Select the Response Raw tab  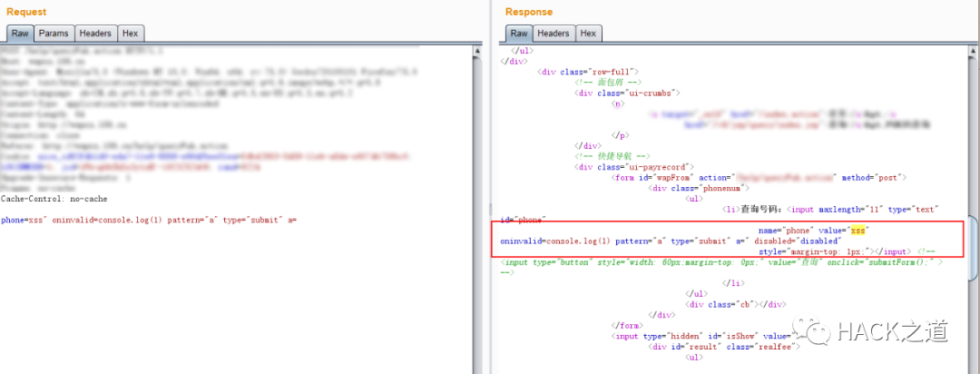click(519, 34)
